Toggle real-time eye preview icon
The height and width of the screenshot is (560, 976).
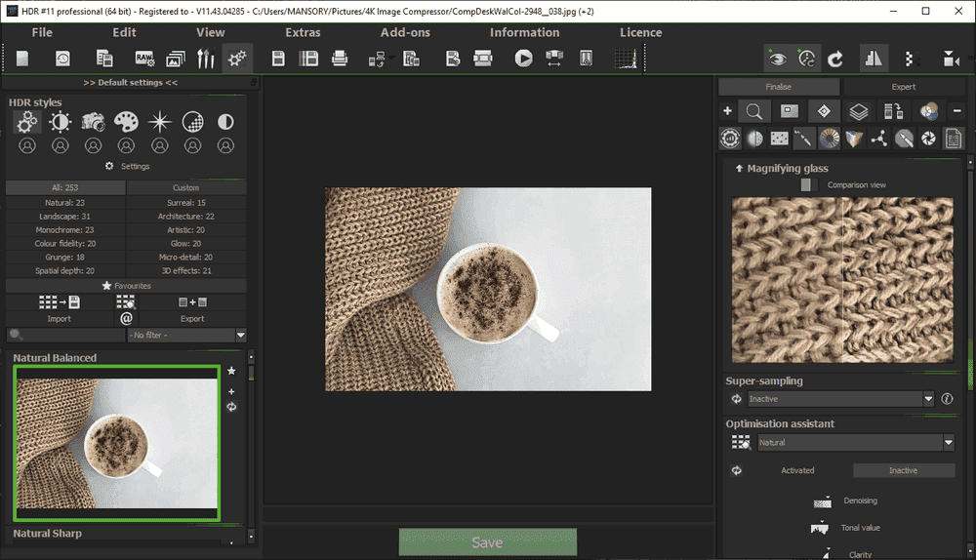777,59
